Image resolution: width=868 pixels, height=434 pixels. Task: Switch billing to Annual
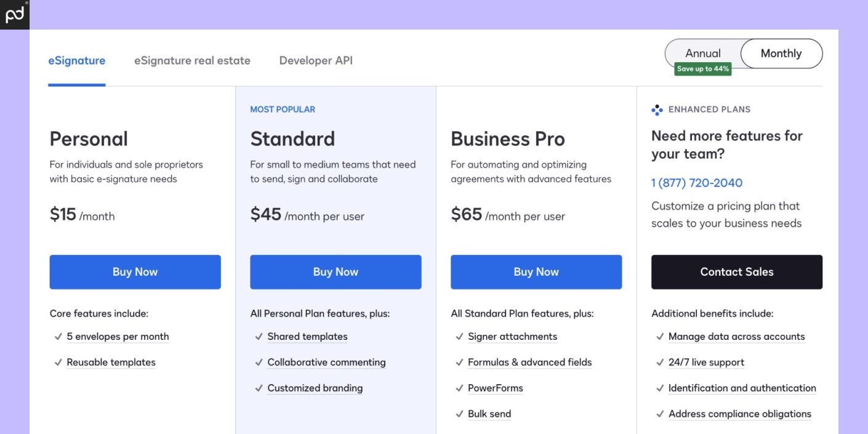tap(702, 53)
